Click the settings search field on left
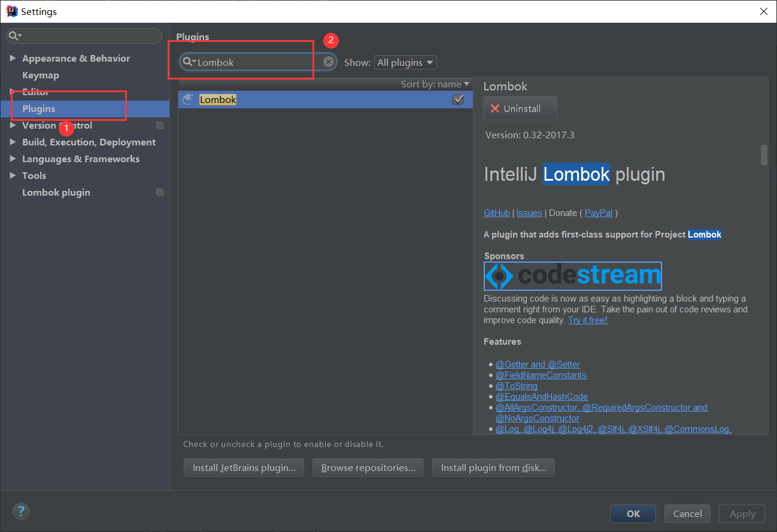Viewport: 777px width, 532px height. (84, 36)
